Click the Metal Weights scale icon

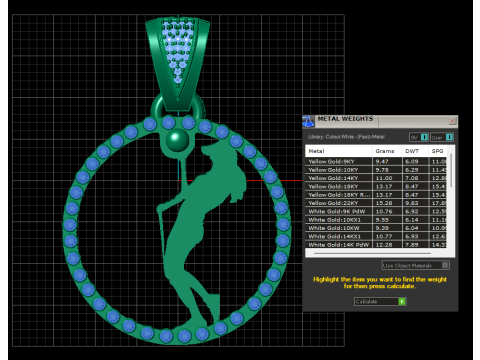(x=308, y=121)
